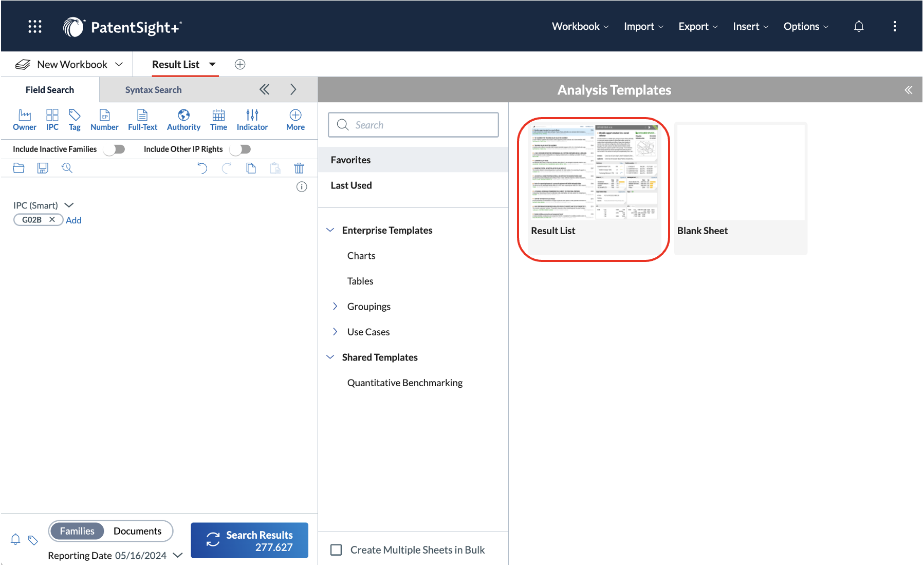Screen dimensions: 924x568
Task: Open the Options dropdown menu
Action: point(806,26)
